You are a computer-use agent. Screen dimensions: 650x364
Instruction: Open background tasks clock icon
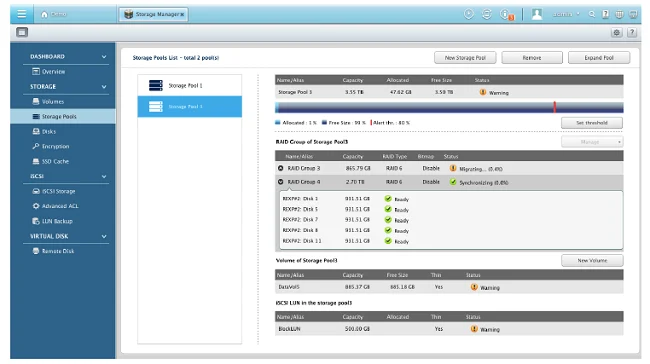468,14
